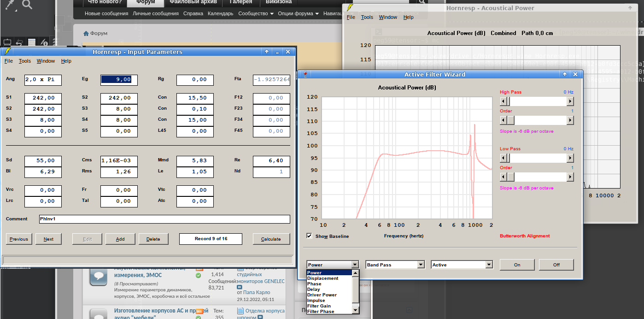
Task: Click the Eg input field showing 9,00
Action: click(x=119, y=80)
